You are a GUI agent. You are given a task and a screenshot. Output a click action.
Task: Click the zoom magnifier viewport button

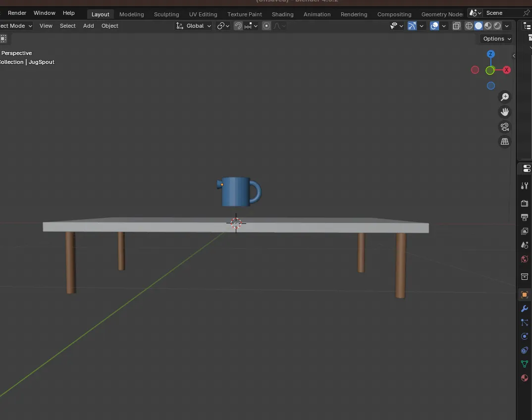click(505, 97)
